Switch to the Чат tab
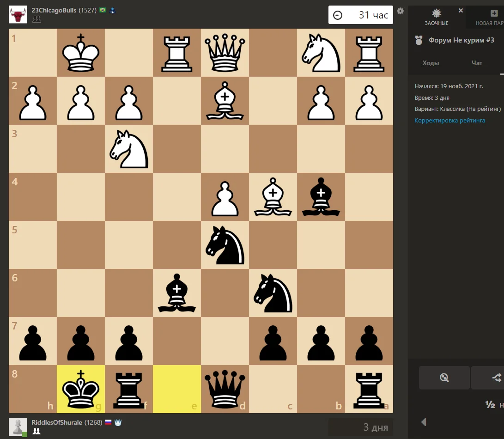The width and height of the screenshot is (504, 439). [477, 63]
